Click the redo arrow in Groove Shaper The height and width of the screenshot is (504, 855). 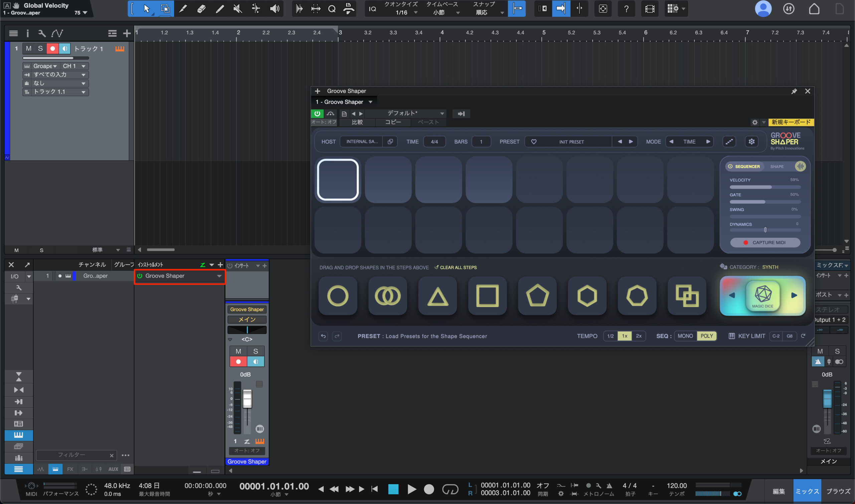pyautogui.click(x=337, y=336)
